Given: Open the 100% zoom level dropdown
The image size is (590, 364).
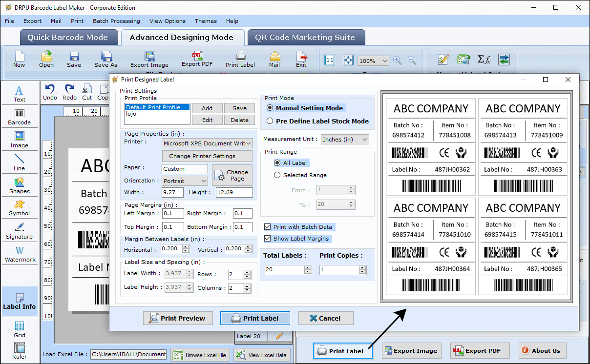Looking at the screenshot, I should coord(373,61).
